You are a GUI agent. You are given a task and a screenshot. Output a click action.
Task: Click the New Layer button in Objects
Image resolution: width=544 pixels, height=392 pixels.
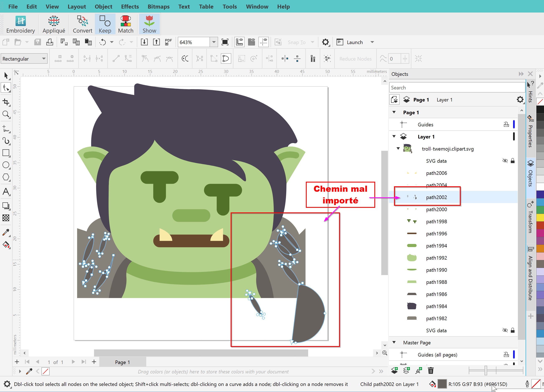[x=395, y=370]
